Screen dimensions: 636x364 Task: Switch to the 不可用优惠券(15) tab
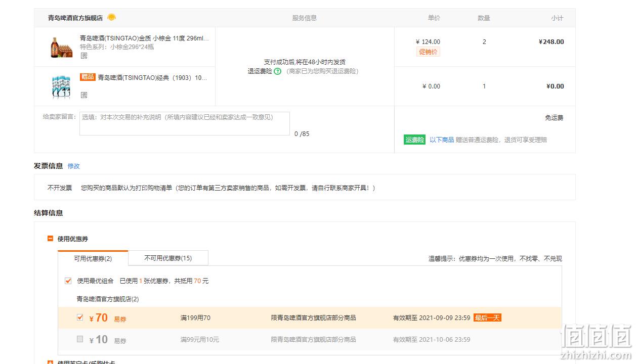[168, 258]
